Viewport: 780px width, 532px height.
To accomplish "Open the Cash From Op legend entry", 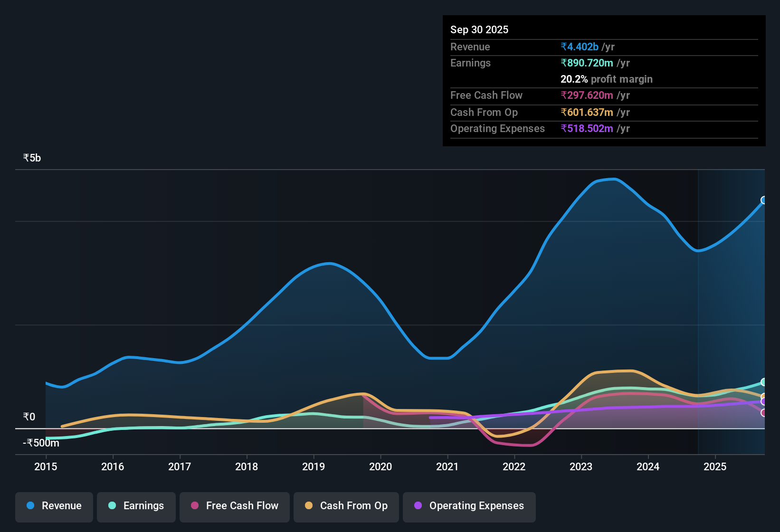I will (x=346, y=506).
